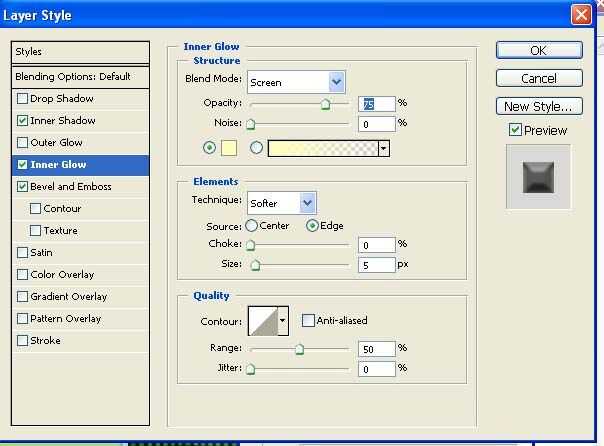
Task: Select the solid color glow radio button
Action: 210,148
